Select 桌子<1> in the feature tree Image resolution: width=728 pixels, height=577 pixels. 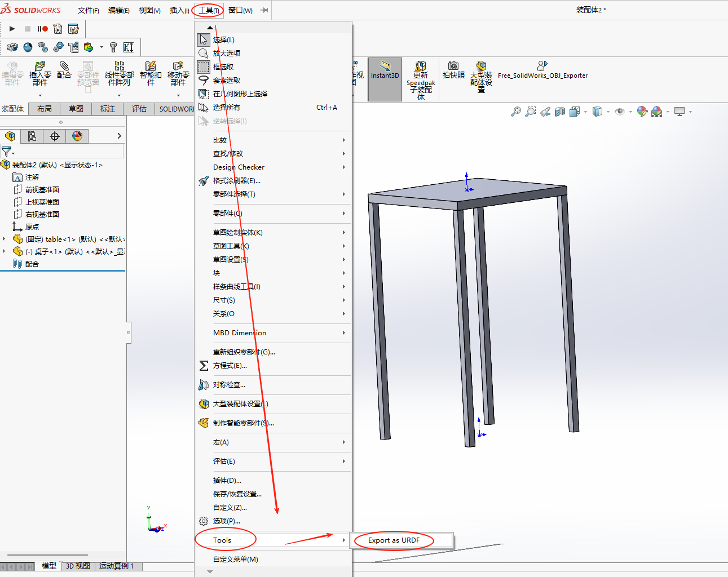click(x=62, y=251)
